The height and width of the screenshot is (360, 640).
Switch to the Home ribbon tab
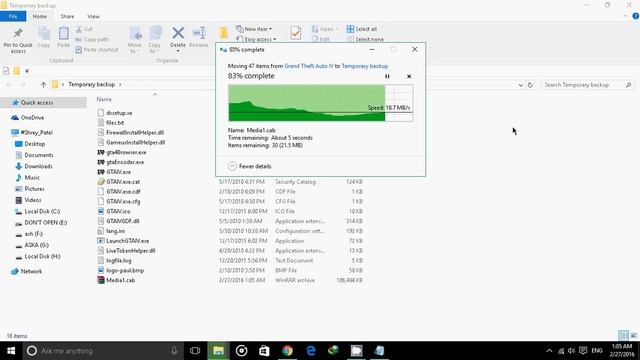point(40,16)
